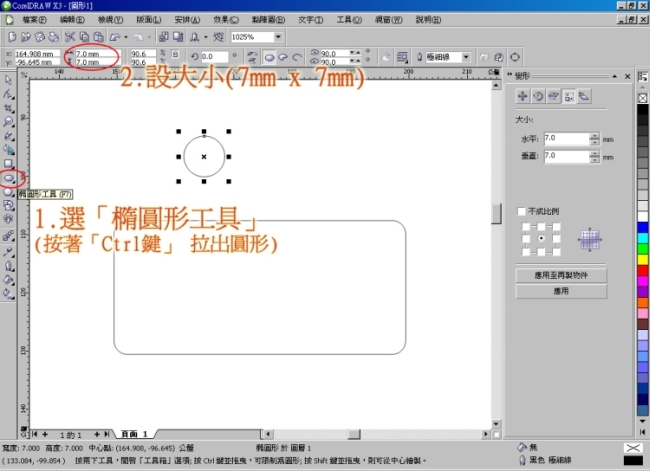650x471 pixels.
Task: Select the Eyedropper tool
Action: 8,251
